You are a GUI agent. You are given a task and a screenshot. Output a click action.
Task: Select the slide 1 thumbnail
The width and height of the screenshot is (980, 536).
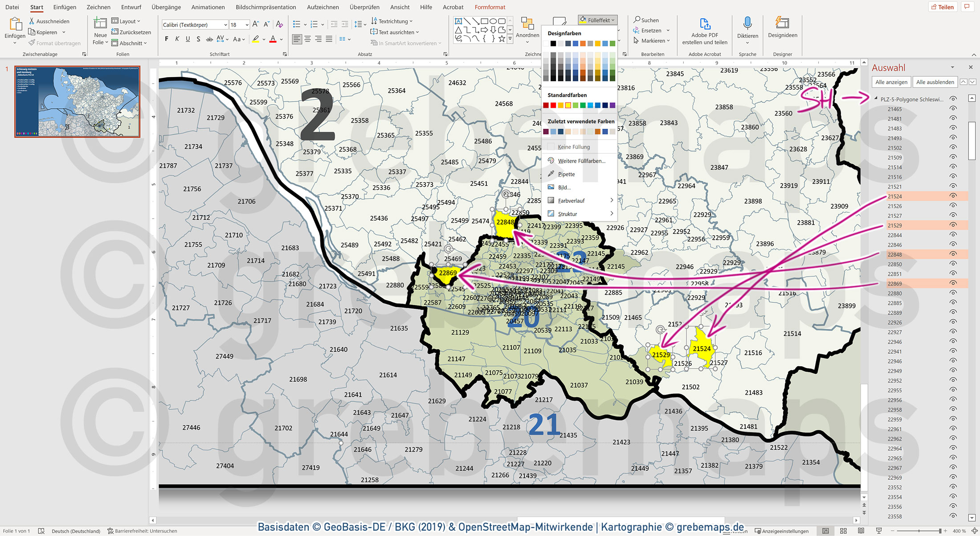point(78,102)
